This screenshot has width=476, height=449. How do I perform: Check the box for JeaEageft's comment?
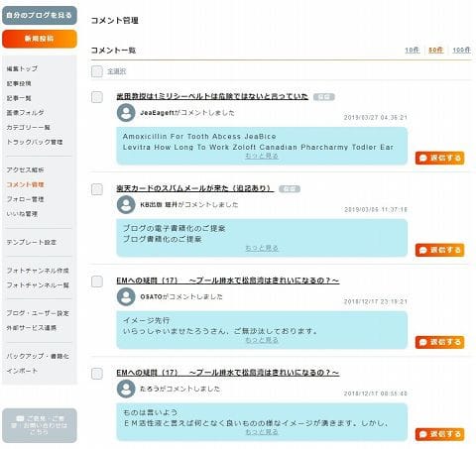point(97,97)
